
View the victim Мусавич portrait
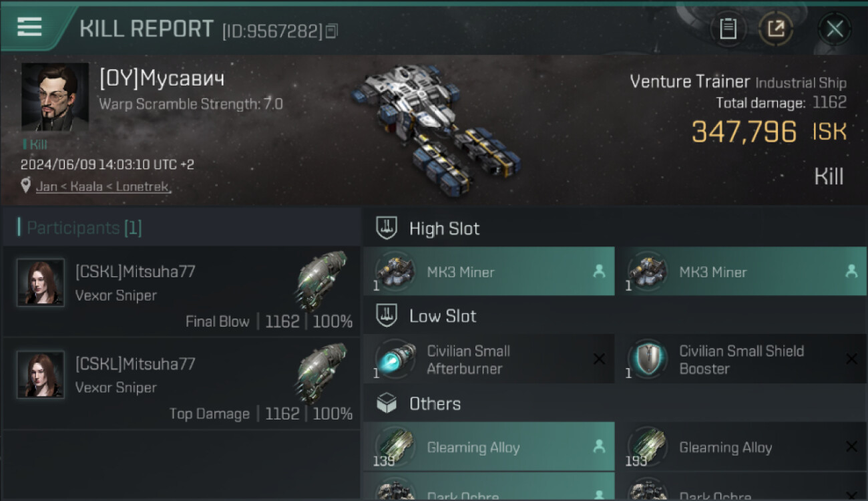[x=55, y=97]
